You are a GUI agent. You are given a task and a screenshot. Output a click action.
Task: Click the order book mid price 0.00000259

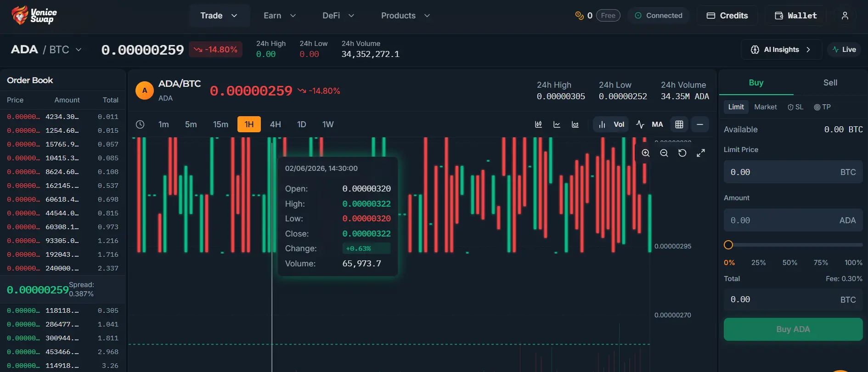click(38, 290)
